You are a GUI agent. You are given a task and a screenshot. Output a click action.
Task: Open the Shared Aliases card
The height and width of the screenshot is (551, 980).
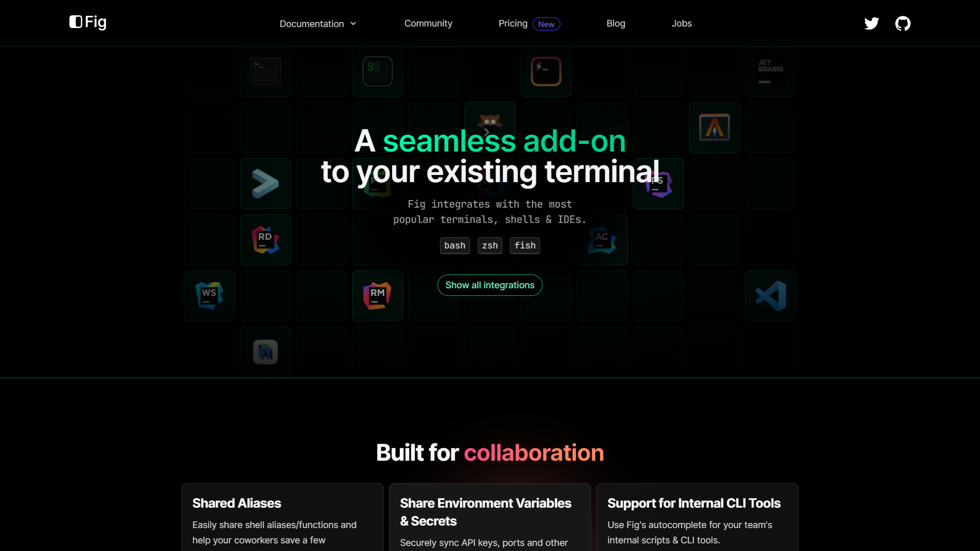282,517
